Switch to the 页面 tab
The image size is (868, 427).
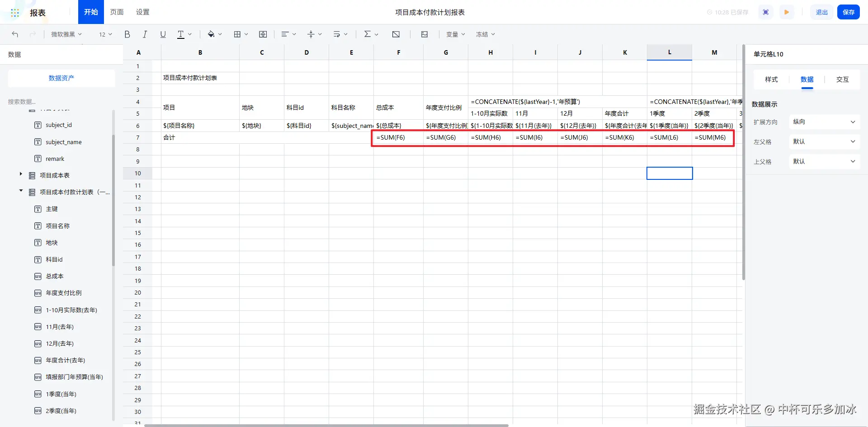click(117, 12)
